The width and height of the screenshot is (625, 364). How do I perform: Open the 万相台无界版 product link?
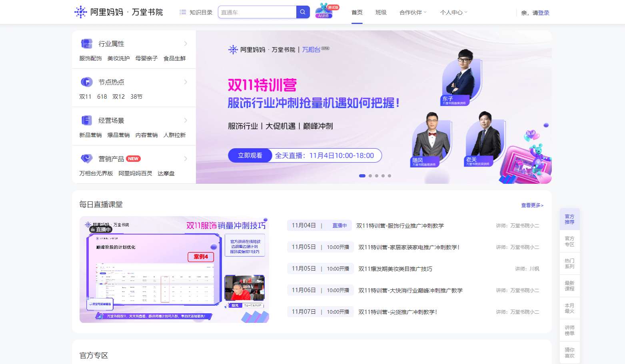pos(96,173)
